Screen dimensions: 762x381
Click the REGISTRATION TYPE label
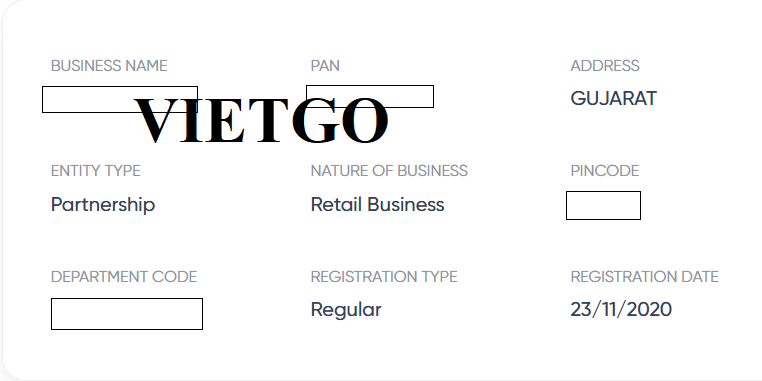coord(384,277)
